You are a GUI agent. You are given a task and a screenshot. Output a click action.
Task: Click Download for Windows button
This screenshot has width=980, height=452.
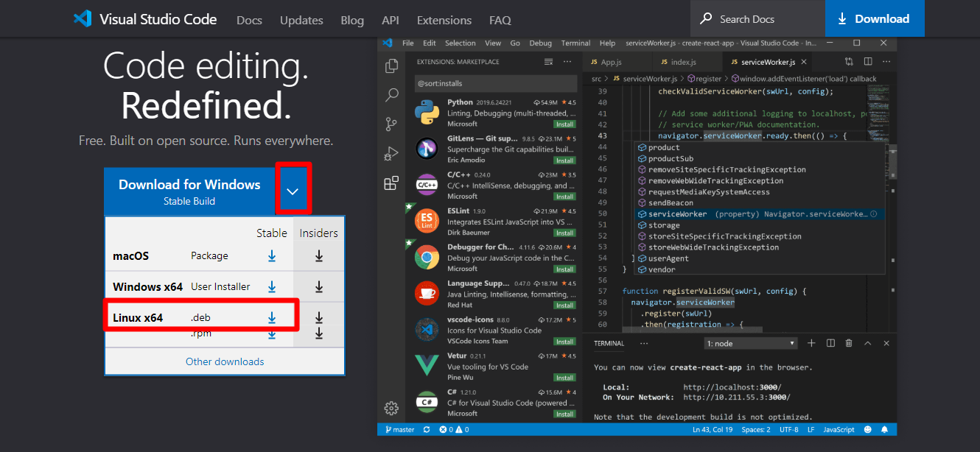pyautogui.click(x=190, y=191)
